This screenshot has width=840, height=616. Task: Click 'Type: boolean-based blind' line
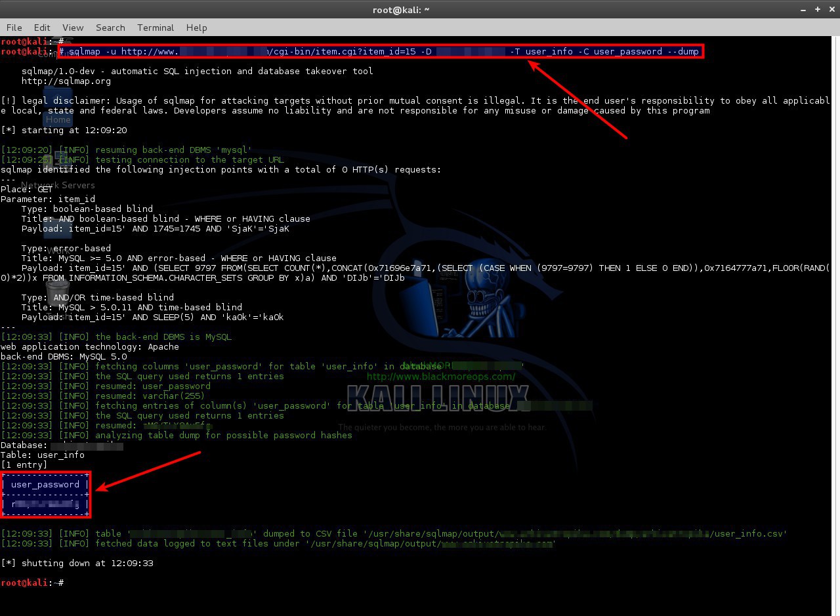point(87,209)
